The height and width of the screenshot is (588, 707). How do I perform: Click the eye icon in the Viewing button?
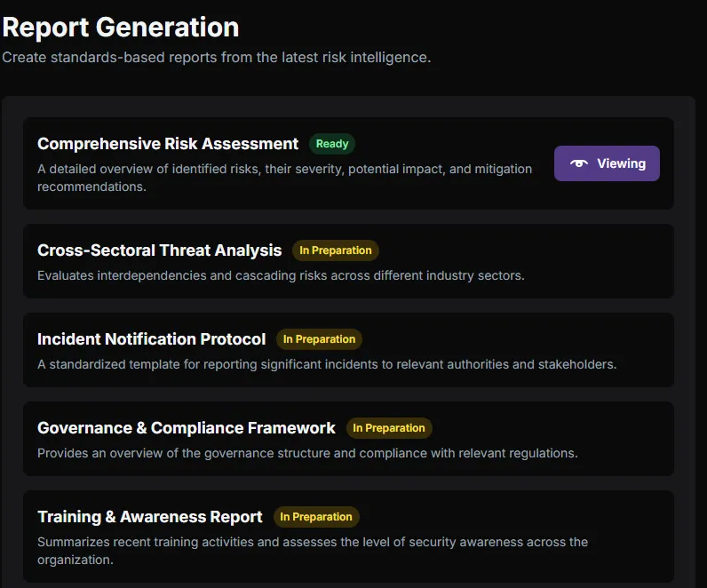point(579,163)
